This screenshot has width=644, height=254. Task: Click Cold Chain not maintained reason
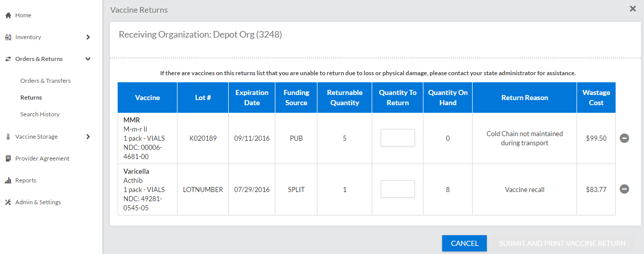coord(525,138)
